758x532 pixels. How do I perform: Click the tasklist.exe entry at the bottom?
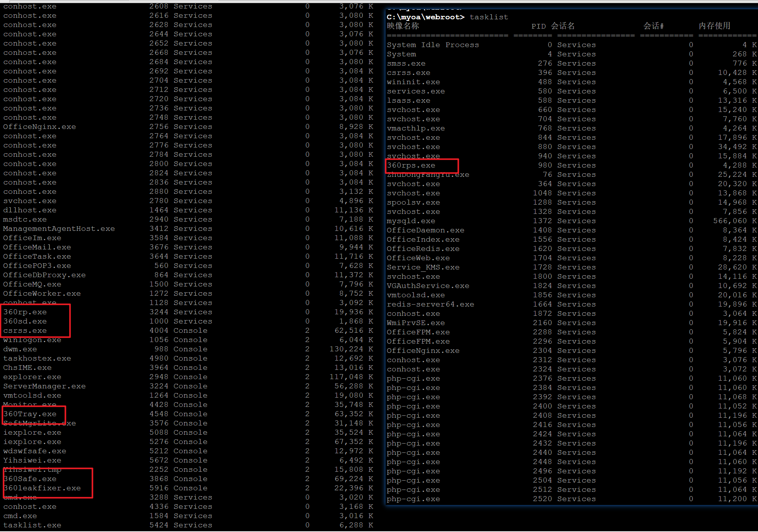32,525
